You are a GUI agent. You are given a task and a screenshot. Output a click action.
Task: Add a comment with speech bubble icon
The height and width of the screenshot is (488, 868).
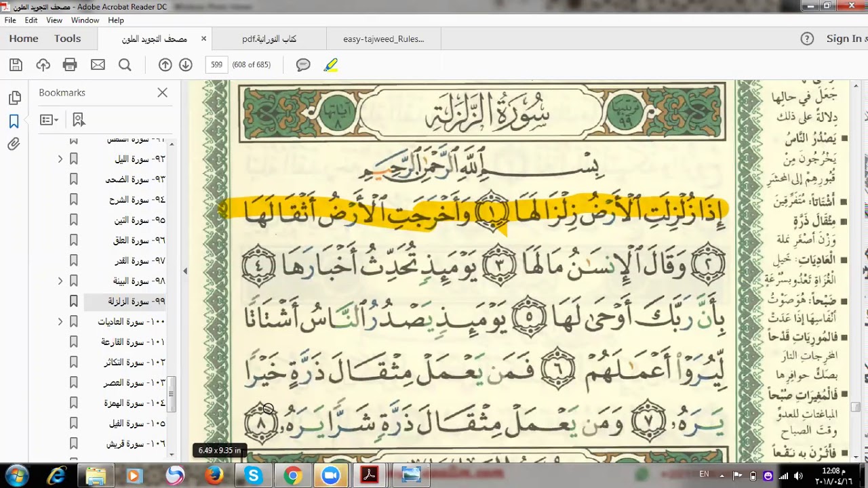(x=303, y=65)
